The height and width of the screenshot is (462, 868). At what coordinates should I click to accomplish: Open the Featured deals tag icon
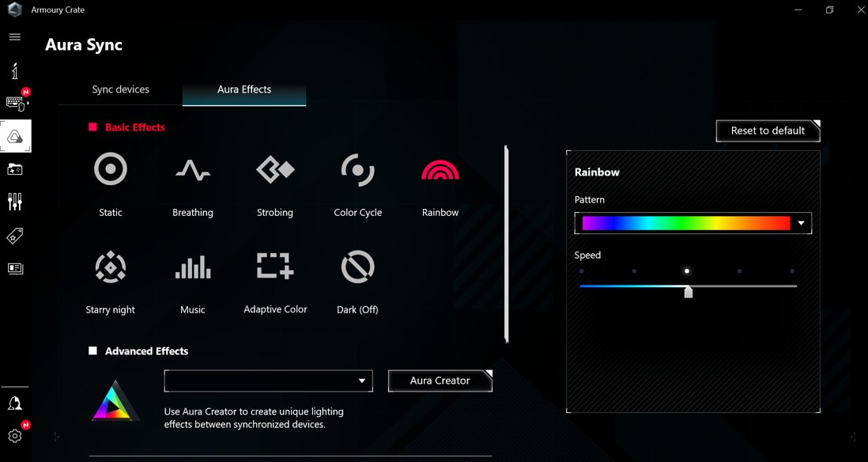(15, 236)
